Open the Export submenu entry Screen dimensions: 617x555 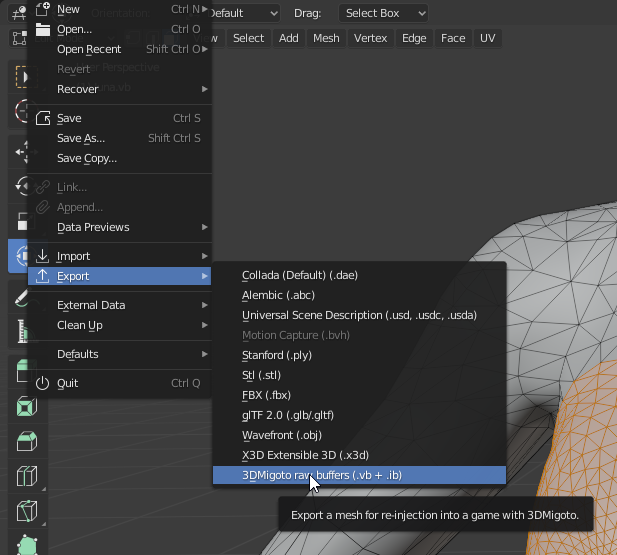coord(119,276)
